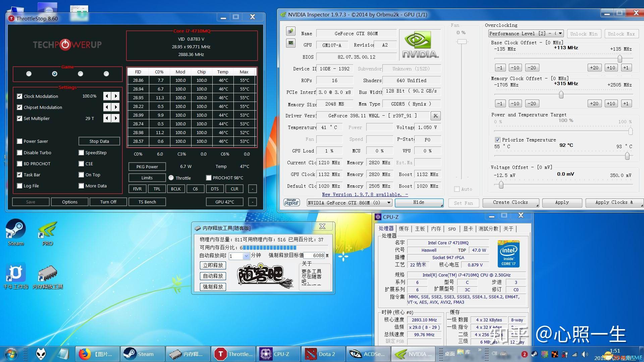The width and height of the screenshot is (644, 362).
Task: Toggle the Clock Modulation checkbox
Action: tap(19, 96)
